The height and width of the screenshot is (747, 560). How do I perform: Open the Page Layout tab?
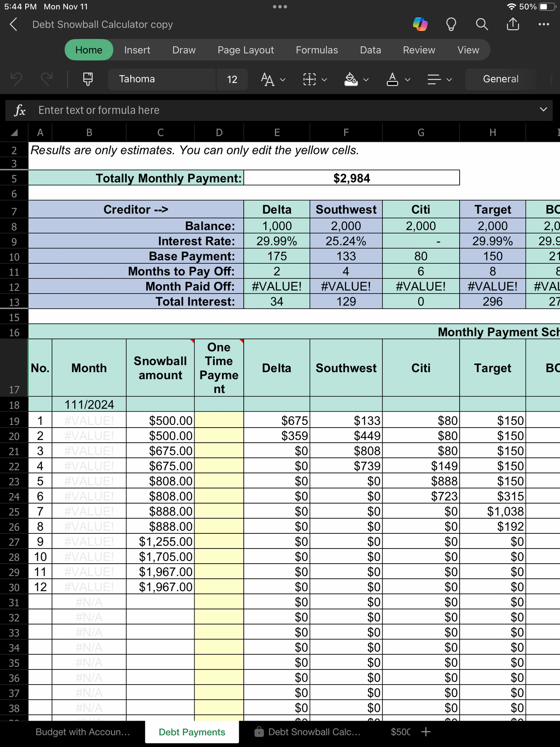click(246, 50)
